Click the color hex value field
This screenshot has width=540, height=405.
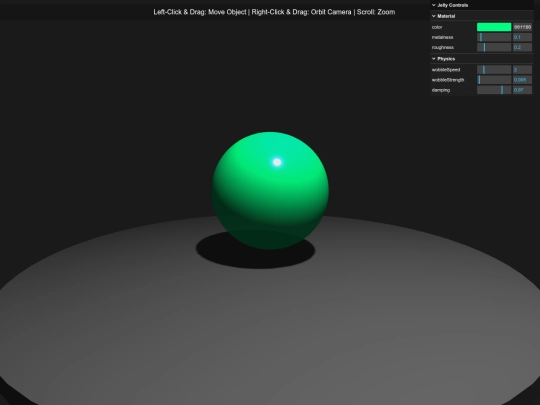point(522,27)
